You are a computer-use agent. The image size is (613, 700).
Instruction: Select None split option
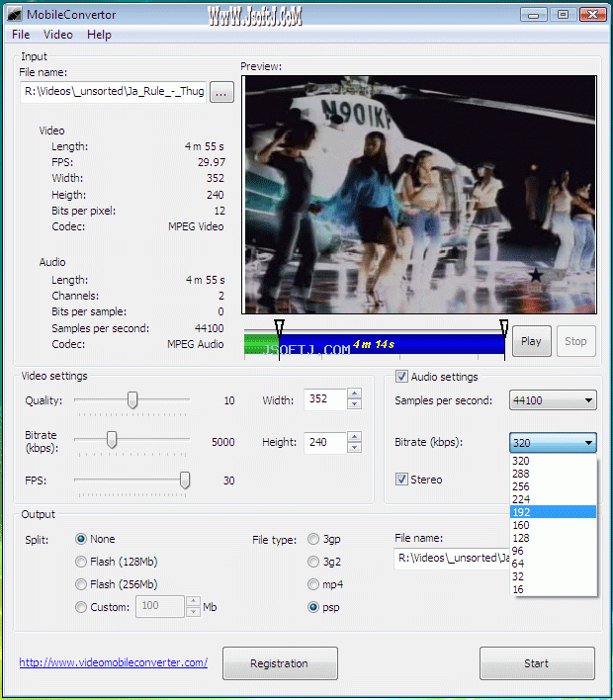(81, 539)
